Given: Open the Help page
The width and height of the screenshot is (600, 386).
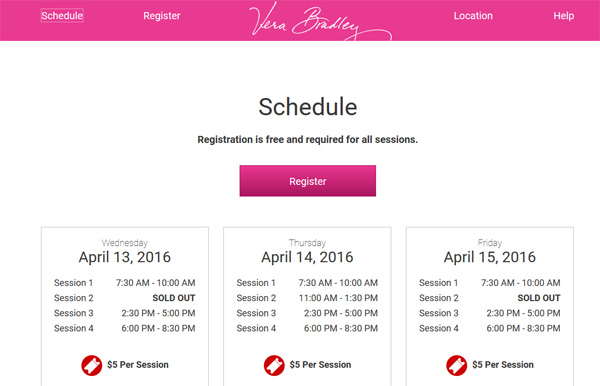Looking at the screenshot, I should pos(563,16).
